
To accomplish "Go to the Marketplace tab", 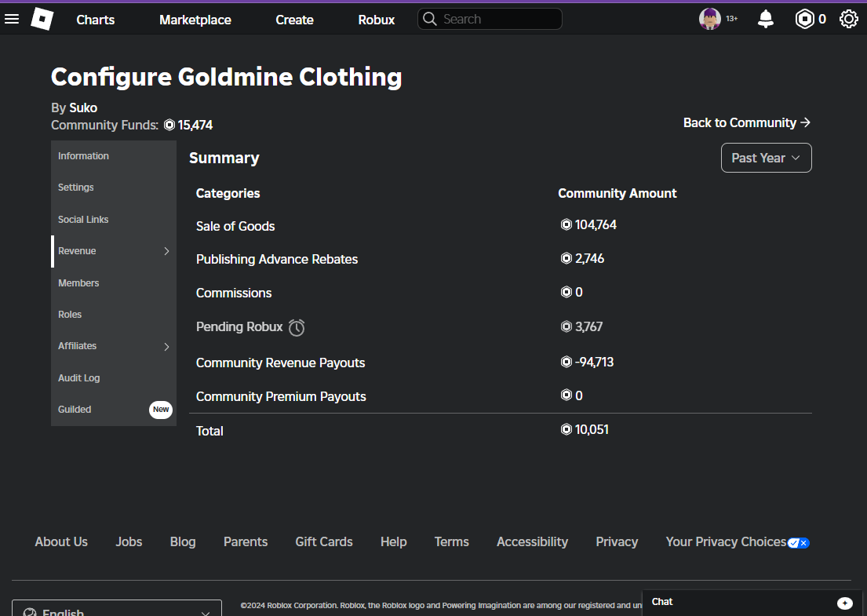I will [x=195, y=20].
